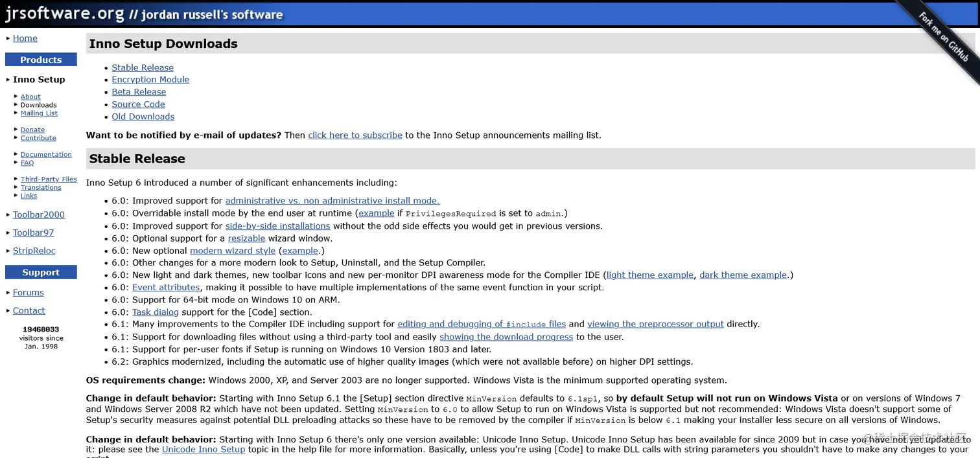This screenshot has height=458, width=980.
Task: Open side-by-side installations link
Action: coord(278,226)
